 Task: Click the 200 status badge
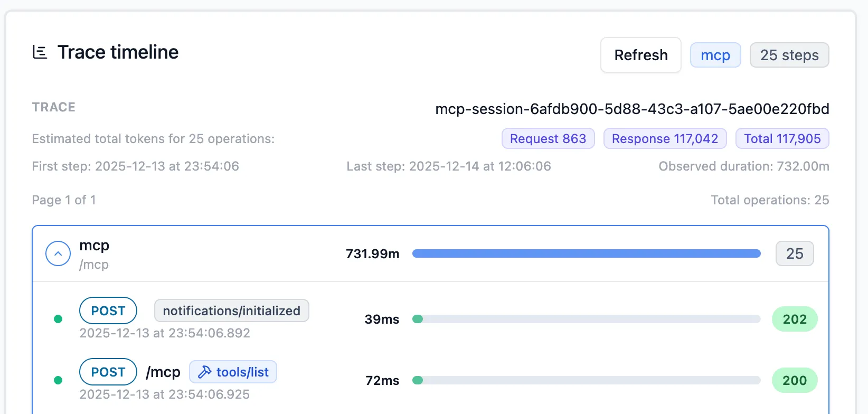795,380
